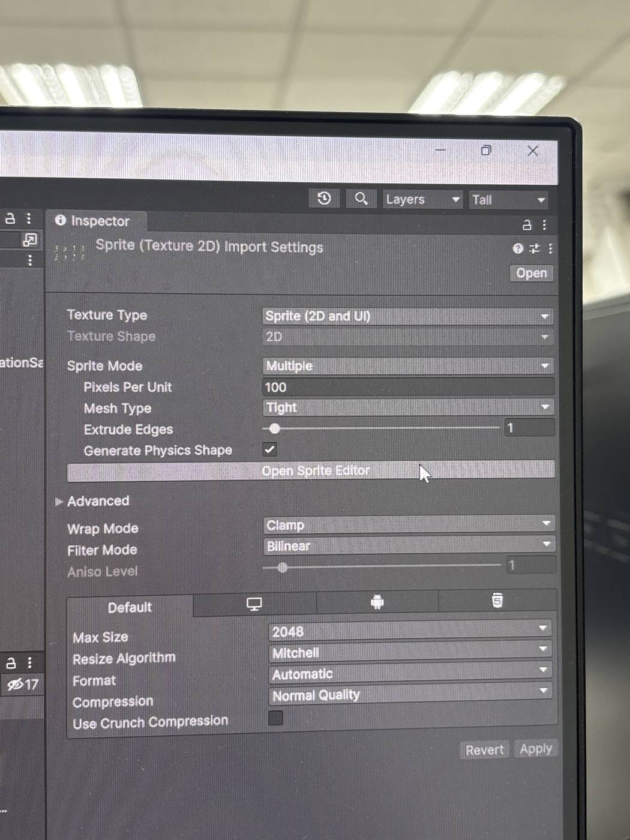Open the Tall layout dropdown

click(x=508, y=200)
